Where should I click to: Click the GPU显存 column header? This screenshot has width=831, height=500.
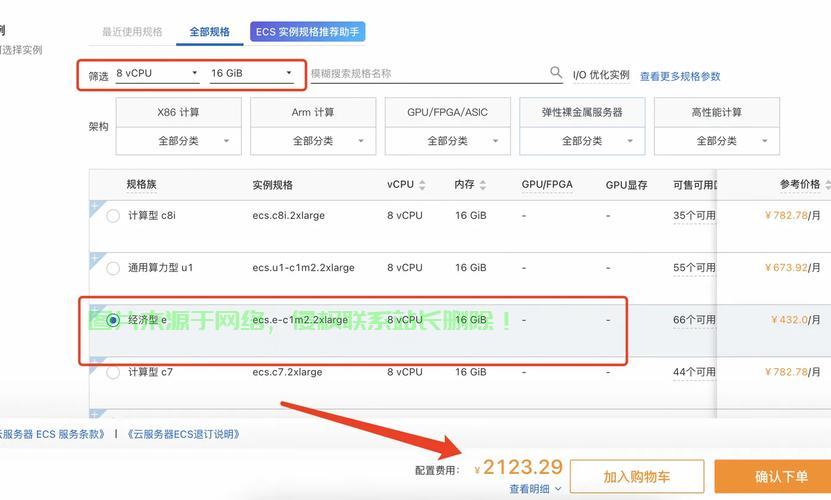(x=626, y=185)
